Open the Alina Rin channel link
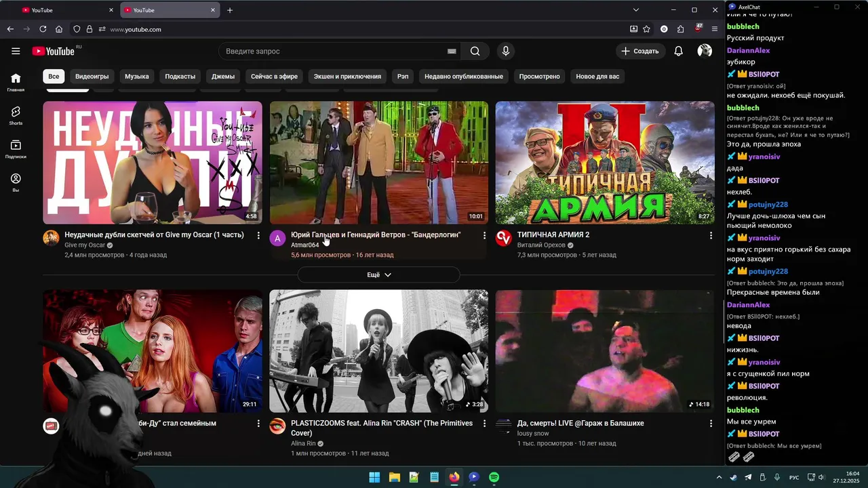This screenshot has height=488, width=868. click(303, 443)
